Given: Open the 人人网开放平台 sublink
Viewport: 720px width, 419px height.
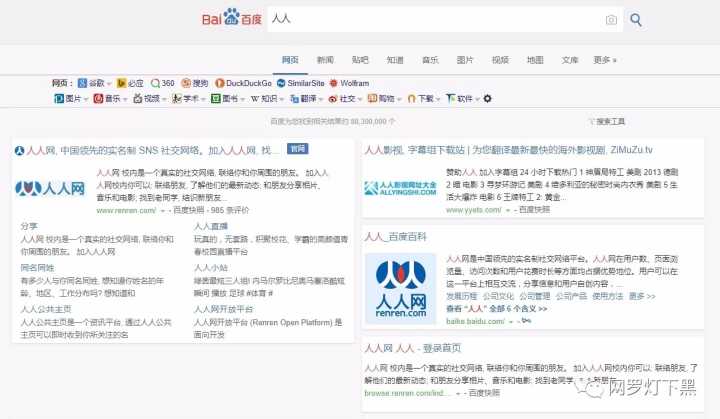Looking at the screenshot, I should [x=224, y=309].
